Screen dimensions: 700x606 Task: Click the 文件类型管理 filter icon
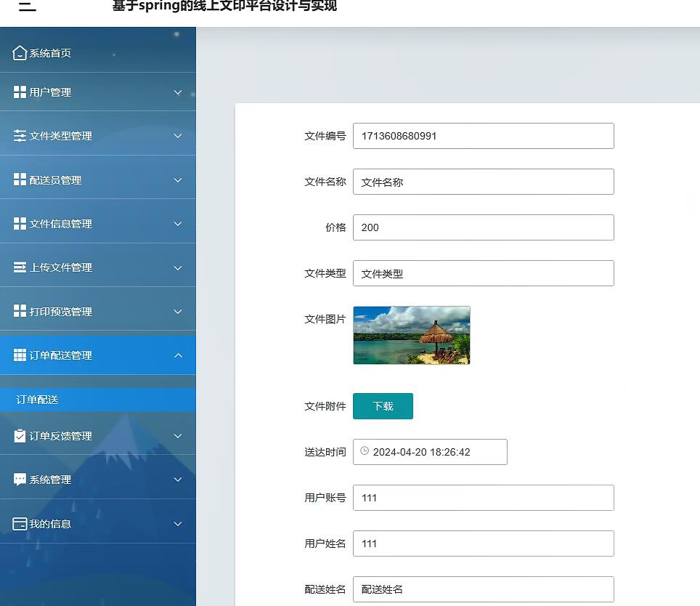click(20, 135)
